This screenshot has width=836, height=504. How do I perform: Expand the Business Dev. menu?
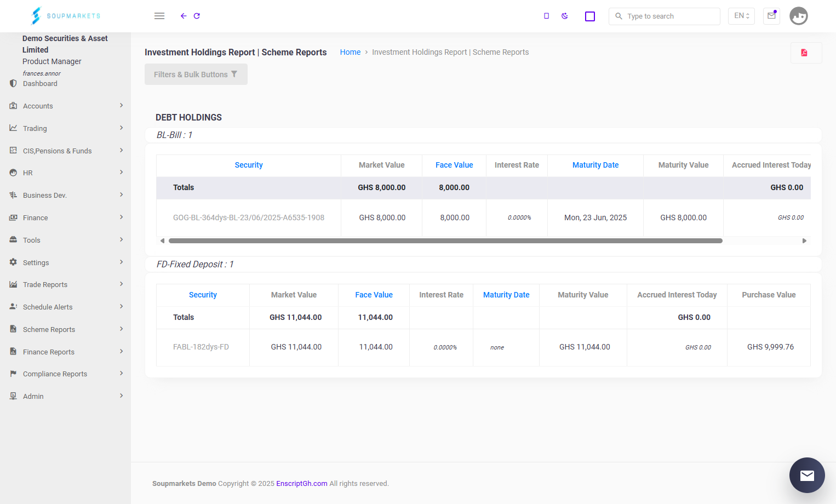coord(66,195)
